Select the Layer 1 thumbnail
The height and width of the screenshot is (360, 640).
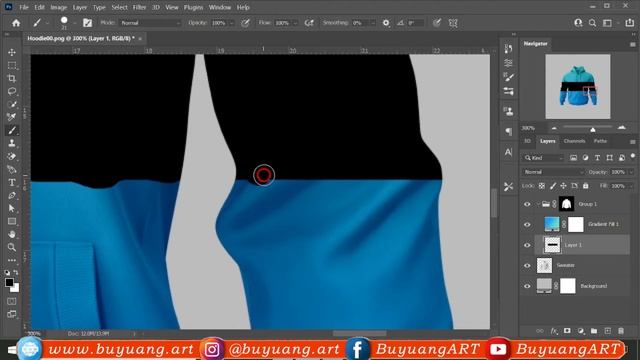[x=552, y=245]
